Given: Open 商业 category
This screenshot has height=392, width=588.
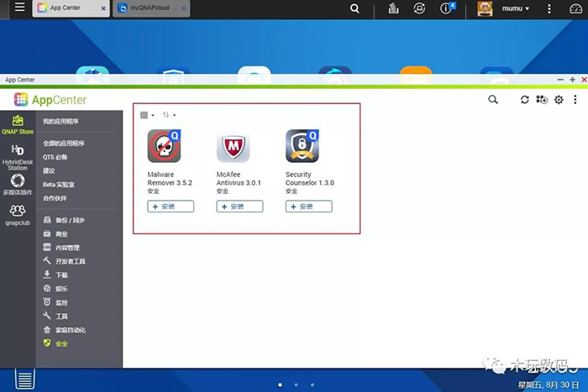Looking at the screenshot, I should pyautogui.click(x=55, y=234).
